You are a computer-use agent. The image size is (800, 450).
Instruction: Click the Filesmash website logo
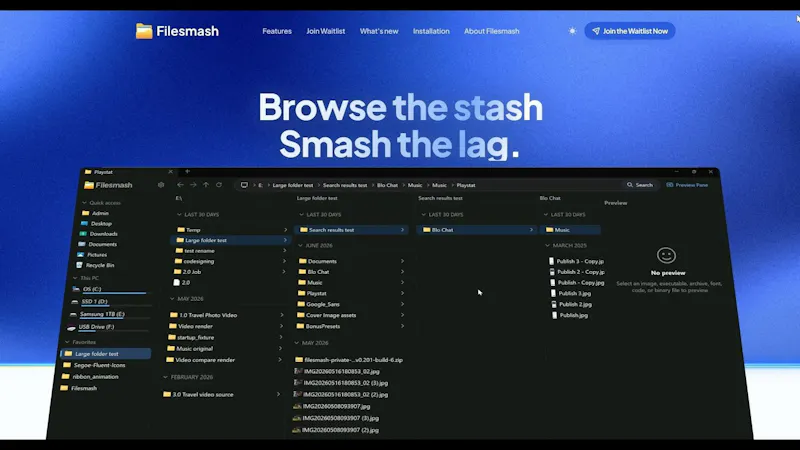coord(177,31)
